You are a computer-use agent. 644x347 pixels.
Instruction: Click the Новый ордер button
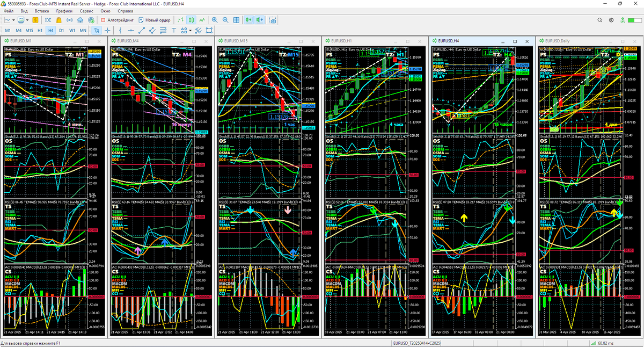click(x=155, y=20)
